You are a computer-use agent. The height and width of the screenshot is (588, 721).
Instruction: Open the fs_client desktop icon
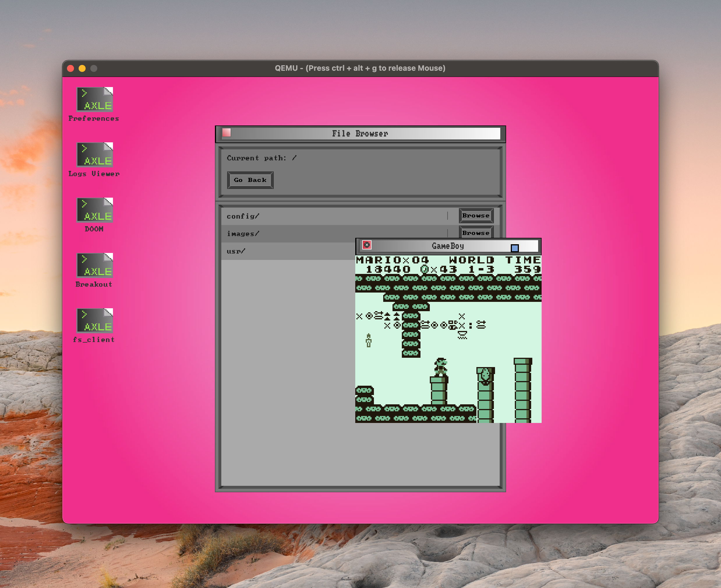tap(95, 320)
